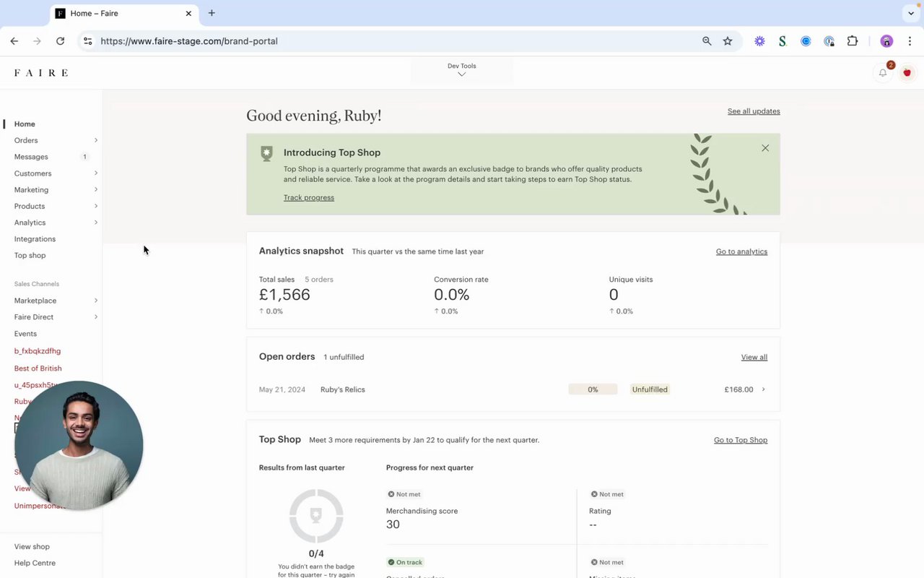
Task: Click the Faire logo
Action: coord(41,73)
